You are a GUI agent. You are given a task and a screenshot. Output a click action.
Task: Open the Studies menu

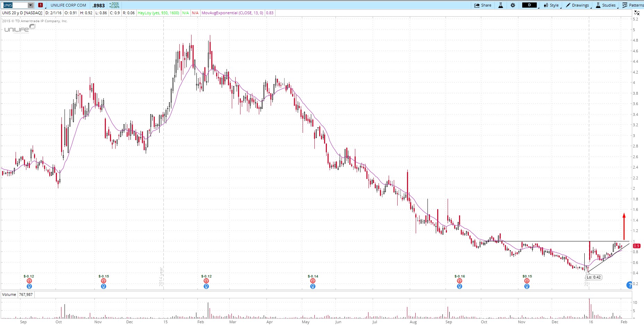coord(606,5)
